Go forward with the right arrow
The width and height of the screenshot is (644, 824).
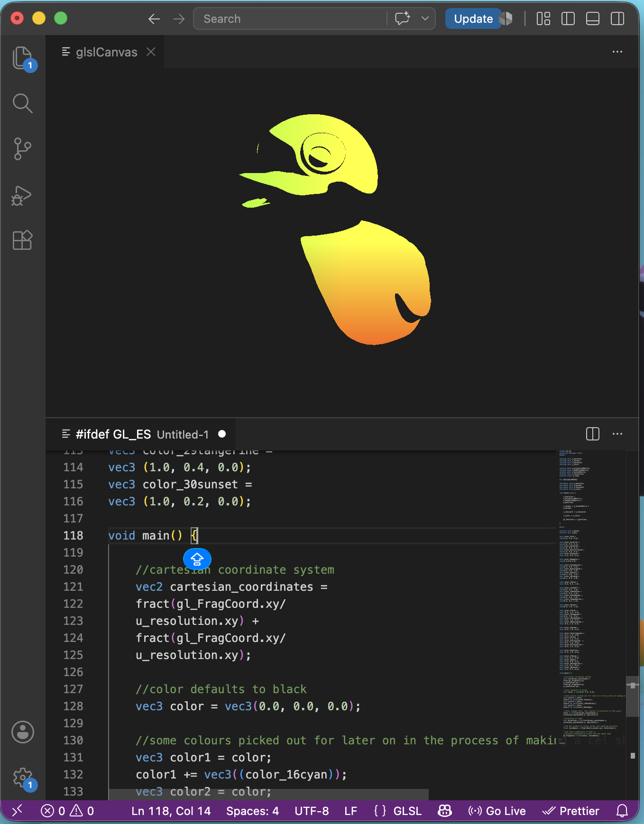click(x=179, y=19)
